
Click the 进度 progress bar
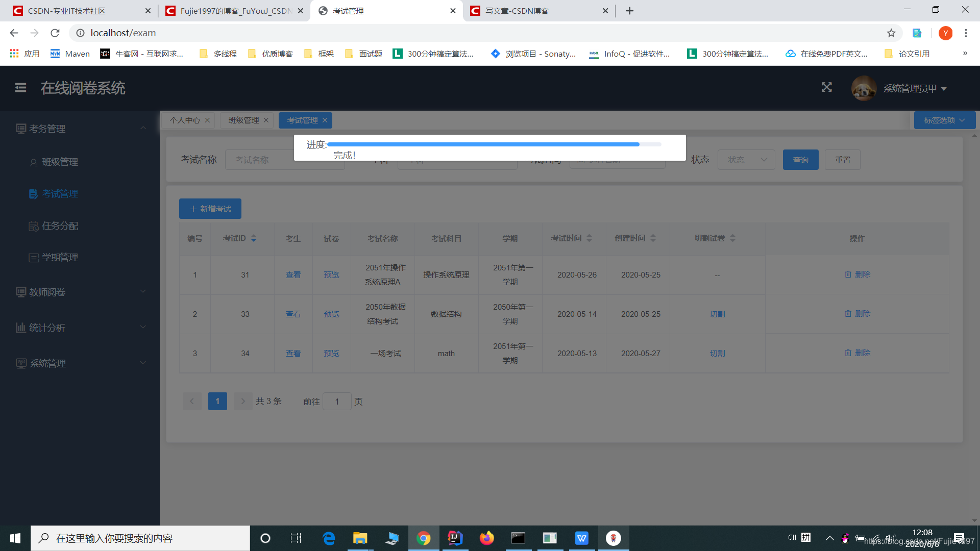494,144
